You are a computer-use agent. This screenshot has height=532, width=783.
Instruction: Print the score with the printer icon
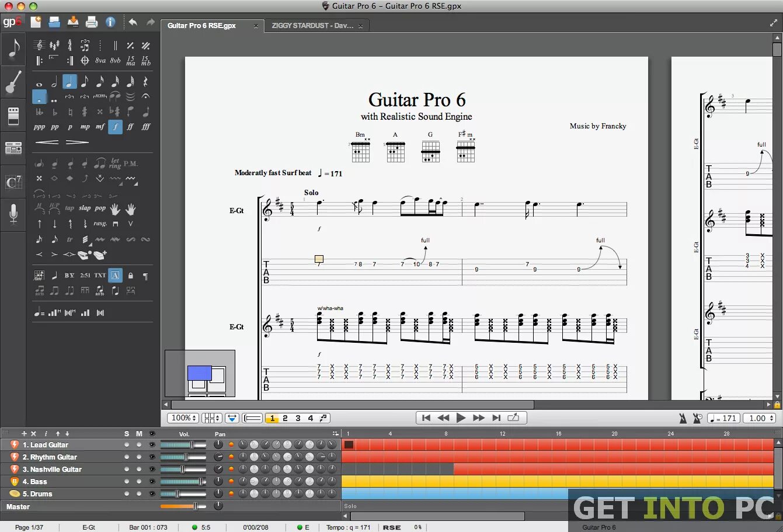[92, 22]
